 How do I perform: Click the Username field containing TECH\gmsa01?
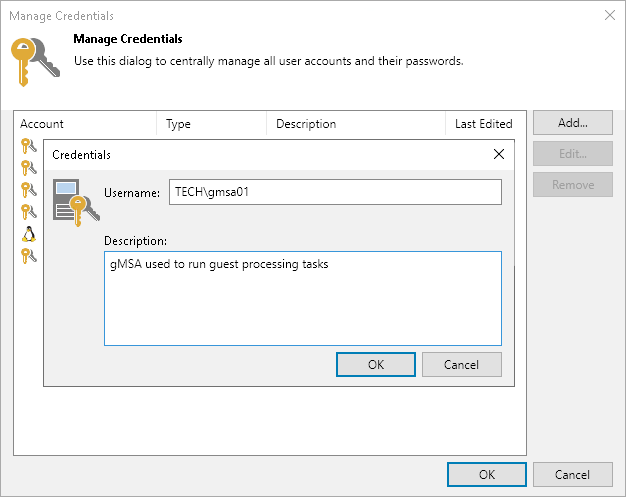coord(335,192)
